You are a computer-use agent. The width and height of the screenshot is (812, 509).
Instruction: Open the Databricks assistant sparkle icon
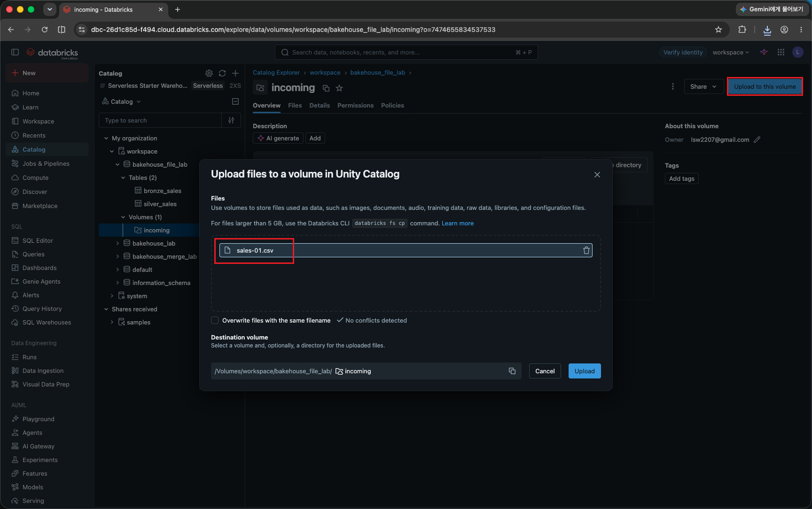[764, 52]
